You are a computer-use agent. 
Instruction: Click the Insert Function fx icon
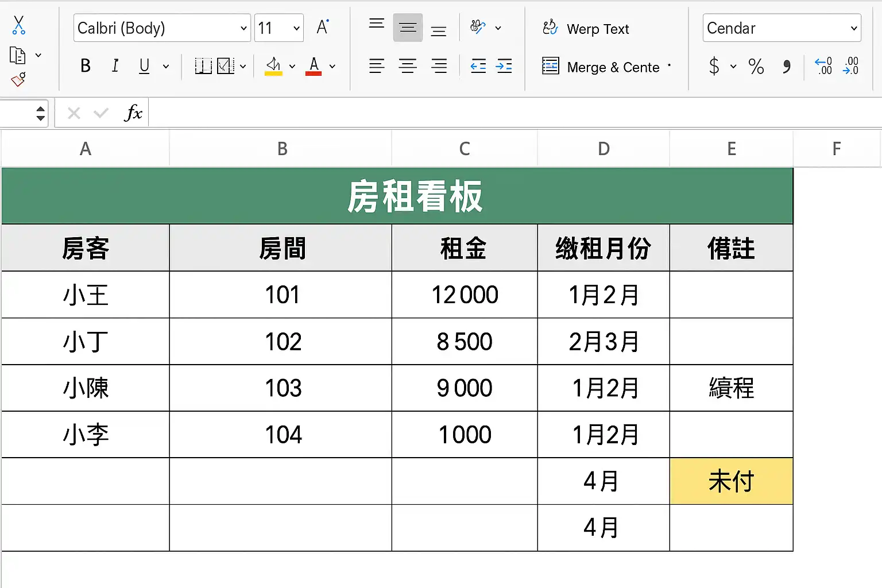(133, 113)
